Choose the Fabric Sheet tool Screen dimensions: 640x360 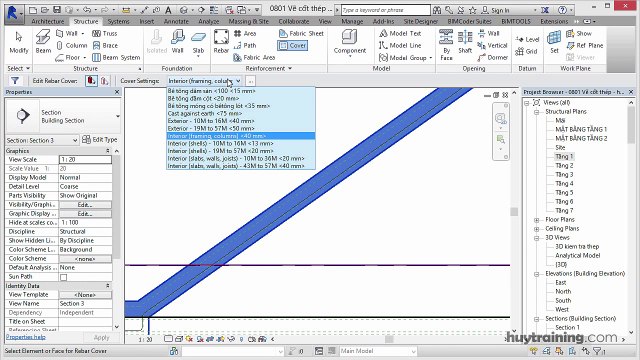[x=301, y=33]
